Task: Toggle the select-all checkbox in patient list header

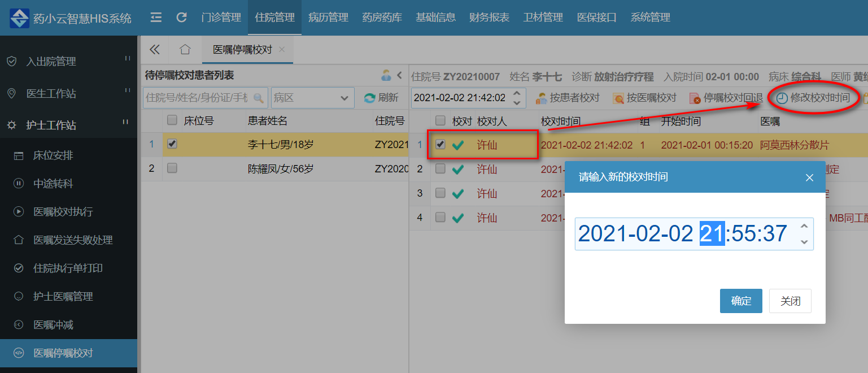Action: click(x=172, y=120)
